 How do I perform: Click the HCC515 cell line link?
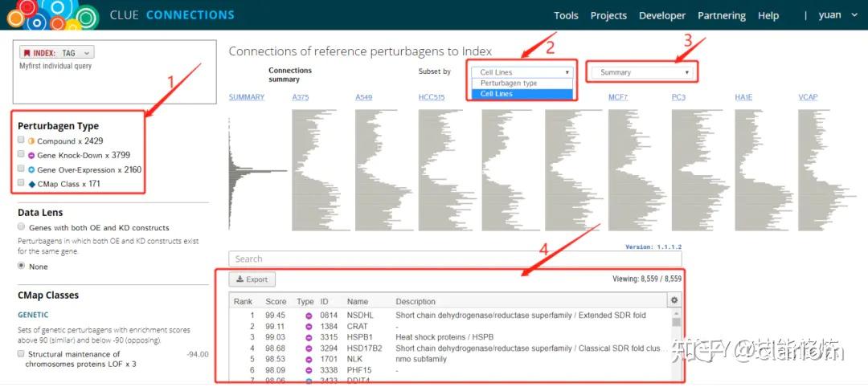[432, 97]
